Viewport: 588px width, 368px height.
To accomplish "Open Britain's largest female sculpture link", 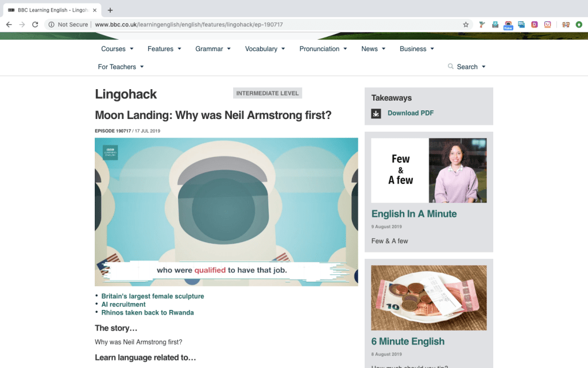I will 152,296.
